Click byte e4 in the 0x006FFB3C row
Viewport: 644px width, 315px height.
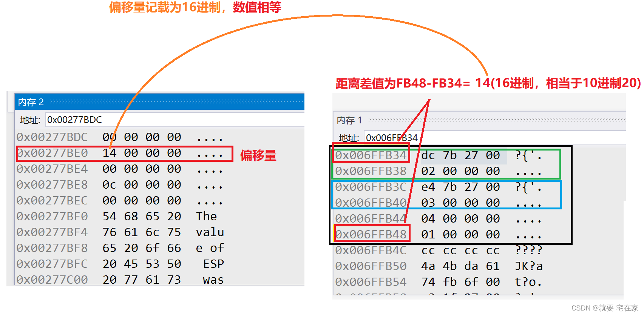pyautogui.click(x=428, y=187)
